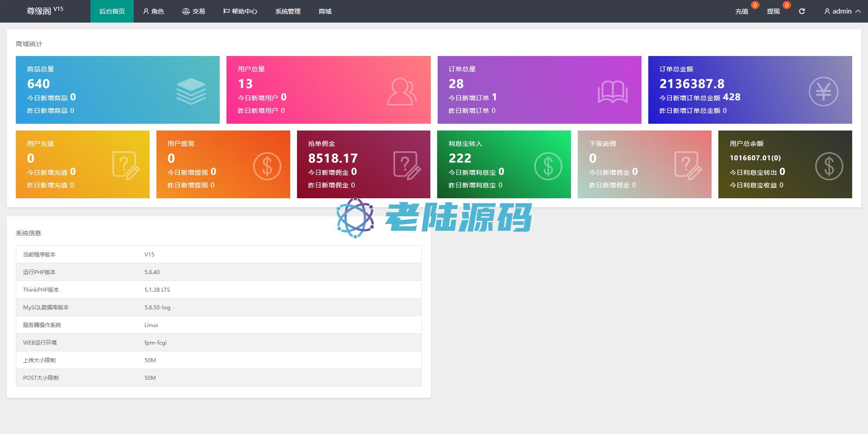The width and height of the screenshot is (868, 434).
Task: Click the yen icon in 订单总金额 card
Action: [x=823, y=92]
